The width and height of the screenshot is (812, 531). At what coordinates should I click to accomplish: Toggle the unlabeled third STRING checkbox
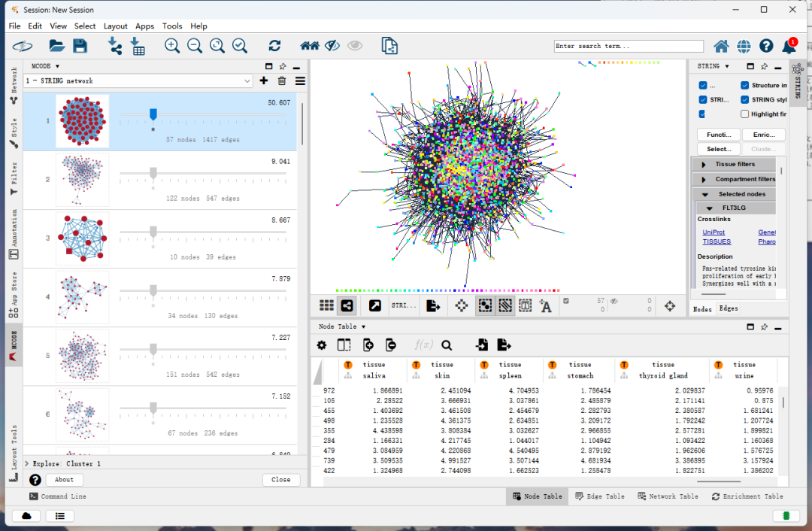tap(701, 114)
